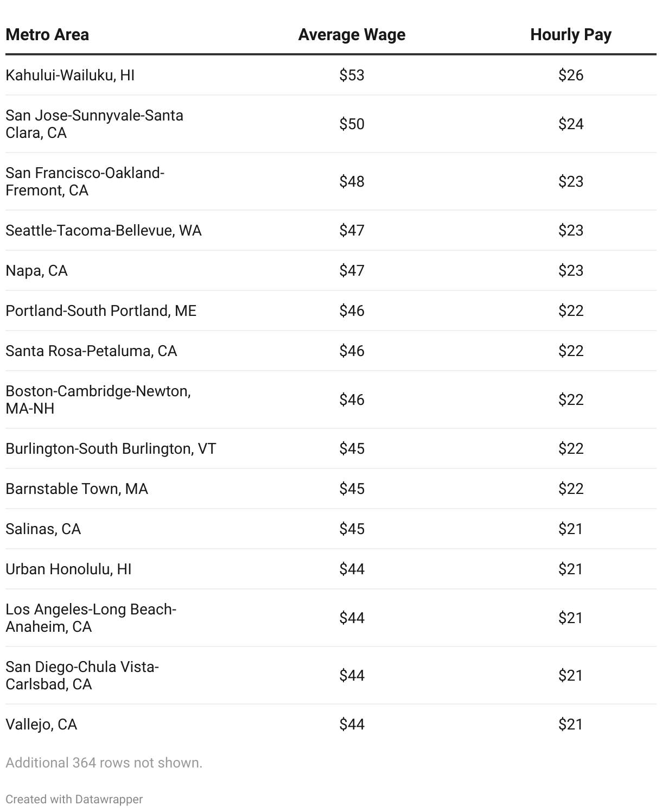The width and height of the screenshot is (662, 812).
Task: Click the Salinas, CA metro name
Action: click(x=43, y=529)
